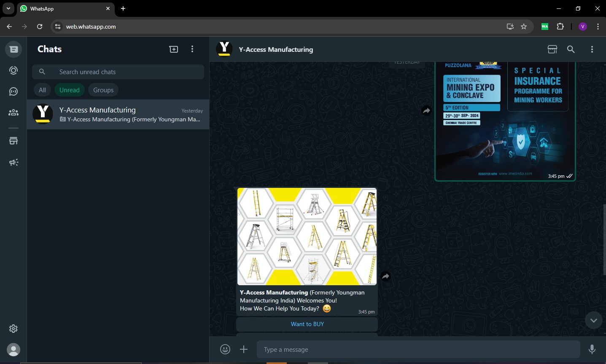Open the Chats panel three-dot menu
Screen dimensions: 606x364
192,49
